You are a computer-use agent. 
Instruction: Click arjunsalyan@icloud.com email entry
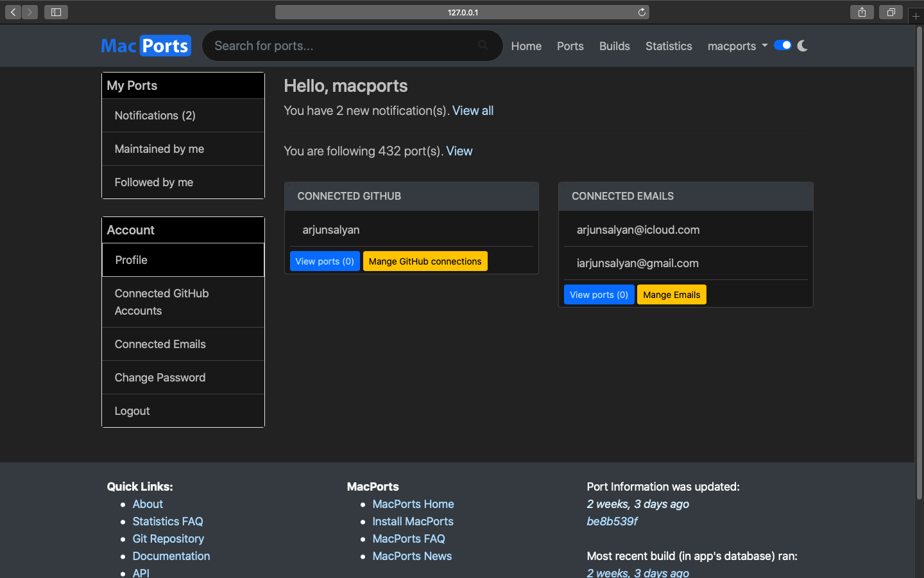pyautogui.click(x=638, y=230)
